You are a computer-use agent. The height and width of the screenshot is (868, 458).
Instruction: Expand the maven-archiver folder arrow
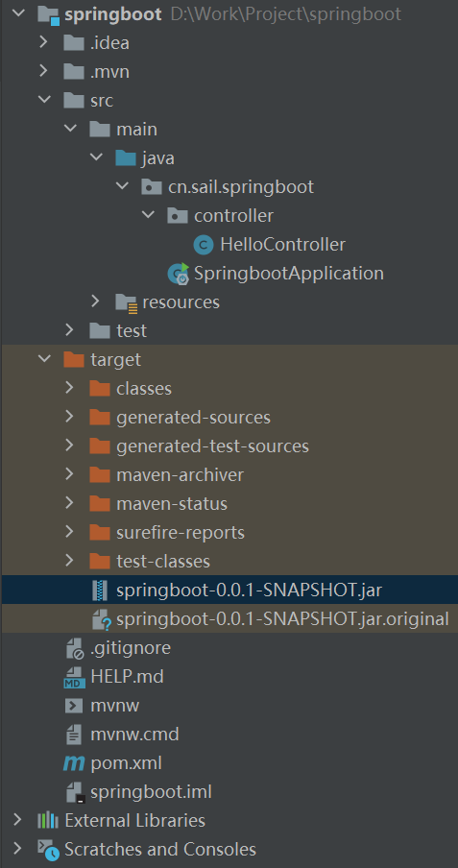70,474
